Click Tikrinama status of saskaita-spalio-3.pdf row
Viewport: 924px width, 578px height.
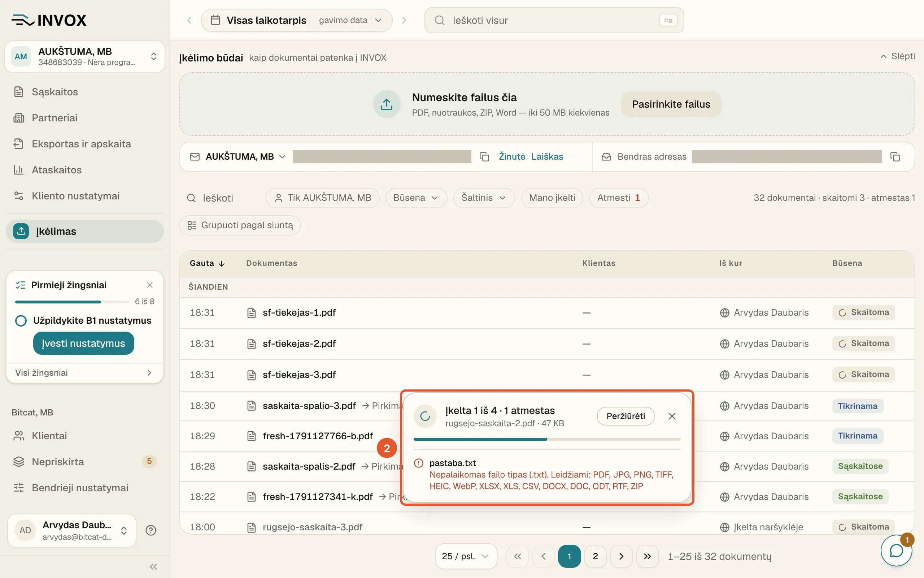(x=858, y=406)
